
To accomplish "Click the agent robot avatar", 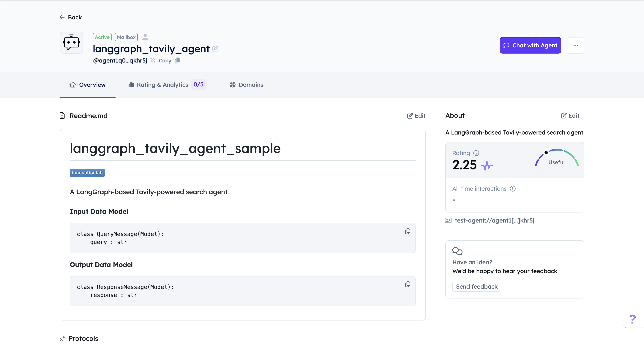I will pyautogui.click(x=72, y=43).
